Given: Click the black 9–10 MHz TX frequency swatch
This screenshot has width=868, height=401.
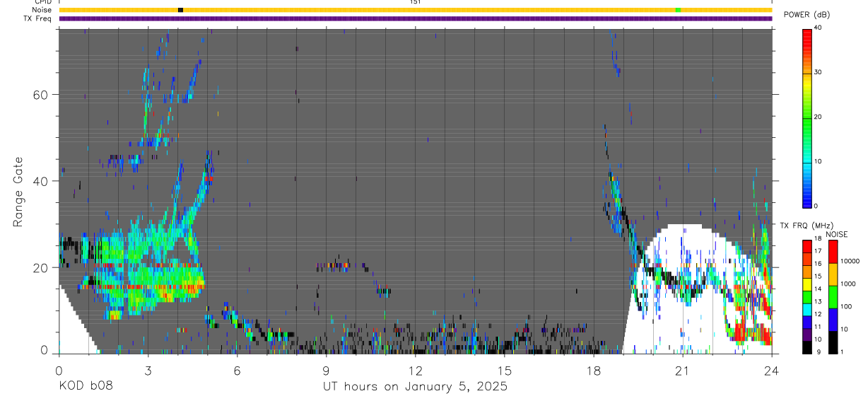Looking at the screenshot, I should click(x=807, y=347).
